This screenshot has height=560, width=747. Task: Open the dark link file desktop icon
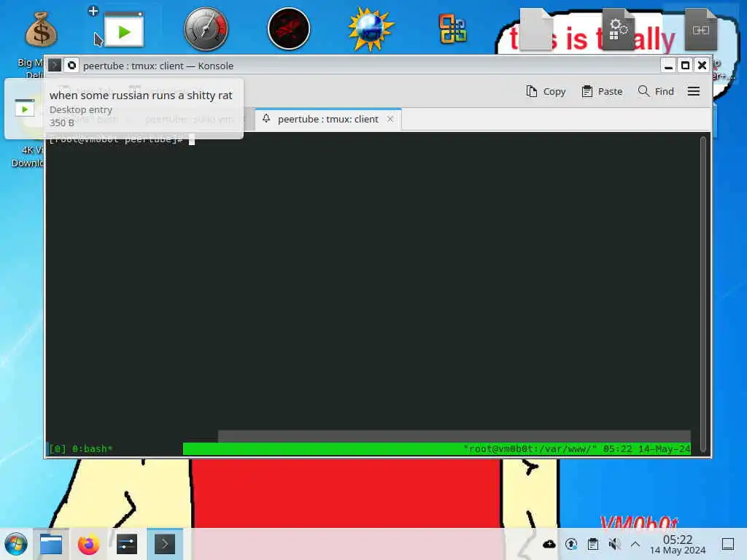point(701,29)
